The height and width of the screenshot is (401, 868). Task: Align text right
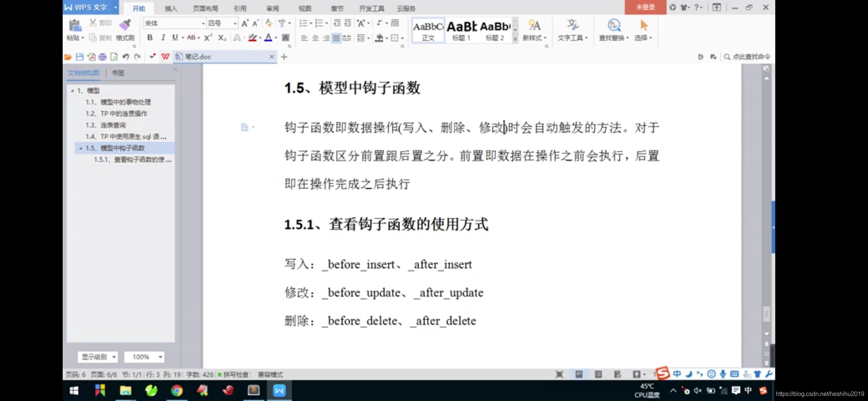pos(326,38)
